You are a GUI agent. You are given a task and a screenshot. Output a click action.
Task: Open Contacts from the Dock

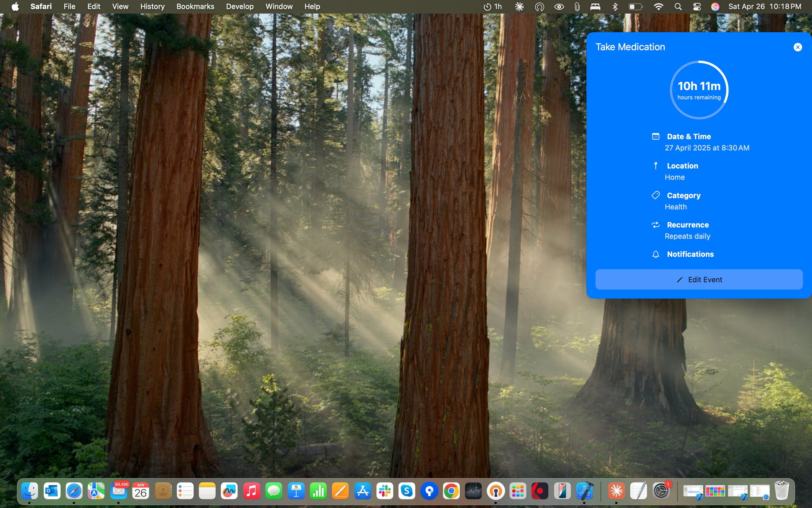click(163, 491)
